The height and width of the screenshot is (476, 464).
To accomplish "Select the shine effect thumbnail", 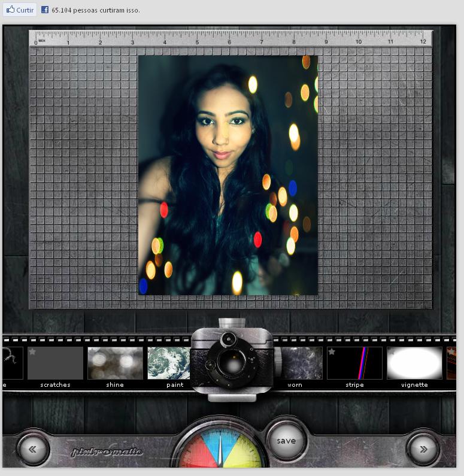I will [115, 363].
